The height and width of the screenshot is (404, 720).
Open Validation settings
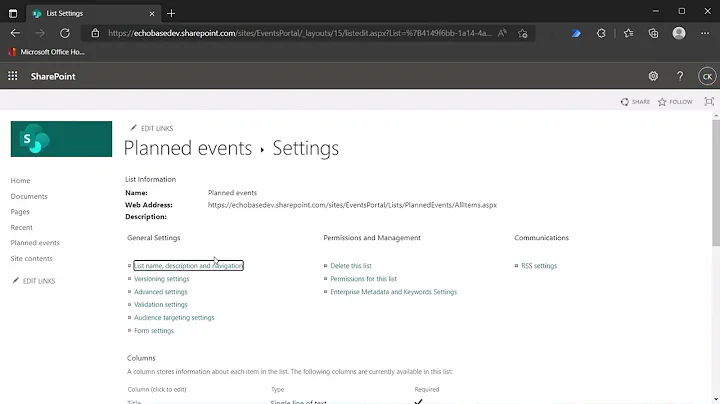(x=161, y=304)
